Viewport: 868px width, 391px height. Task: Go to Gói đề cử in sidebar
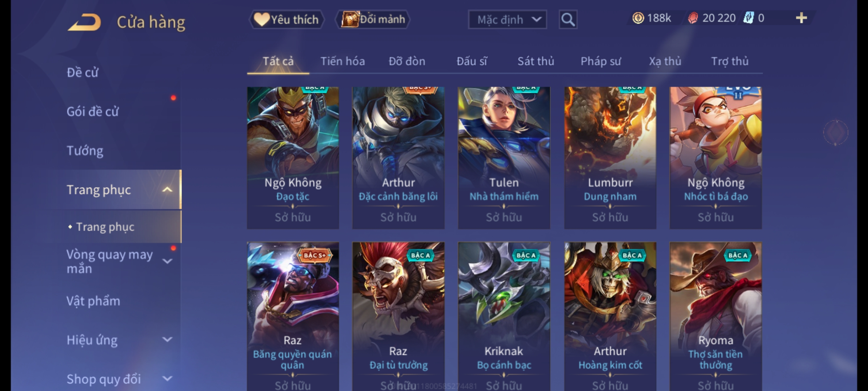pos(93,112)
